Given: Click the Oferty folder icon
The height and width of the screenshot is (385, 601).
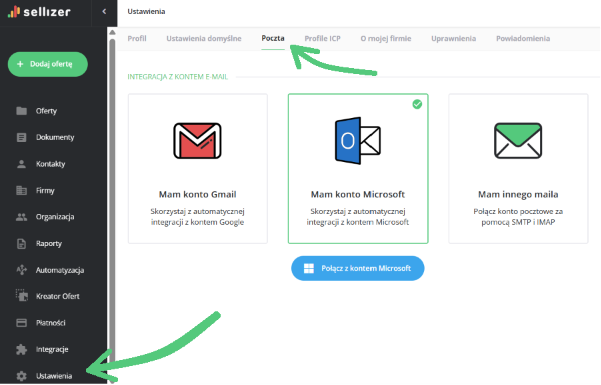Looking at the screenshot, I should point(21,111).
